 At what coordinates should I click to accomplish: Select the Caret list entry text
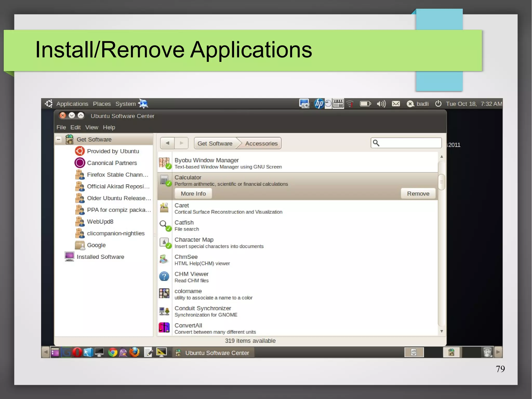(228, 208)
